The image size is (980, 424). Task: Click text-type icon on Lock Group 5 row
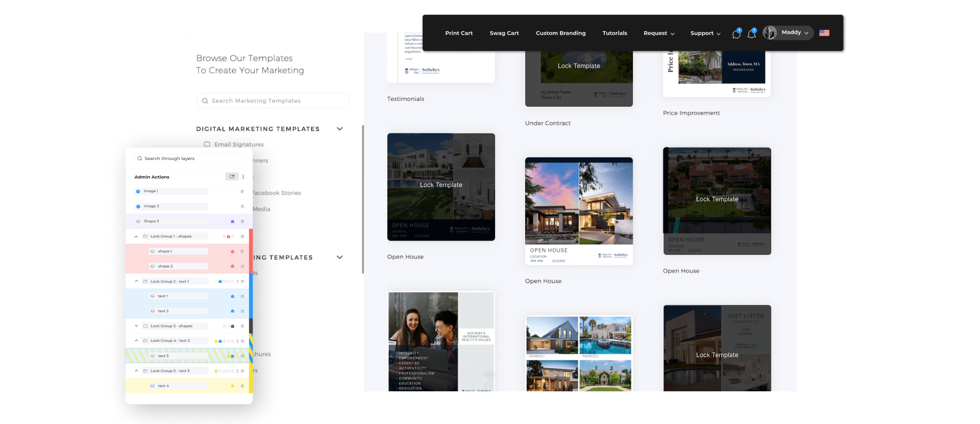coord(237,371)
